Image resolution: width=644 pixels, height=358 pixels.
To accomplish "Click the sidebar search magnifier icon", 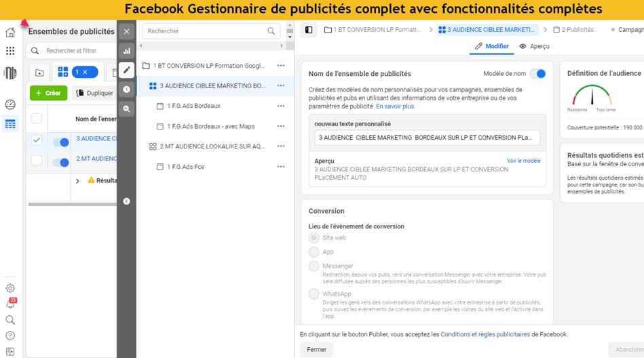I will tap(10, 320).
